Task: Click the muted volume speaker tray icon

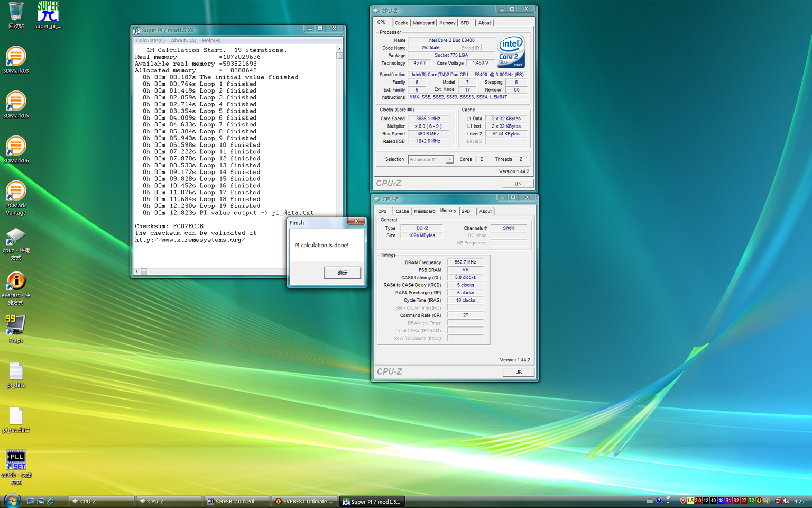Action: [x=786, y=501]
